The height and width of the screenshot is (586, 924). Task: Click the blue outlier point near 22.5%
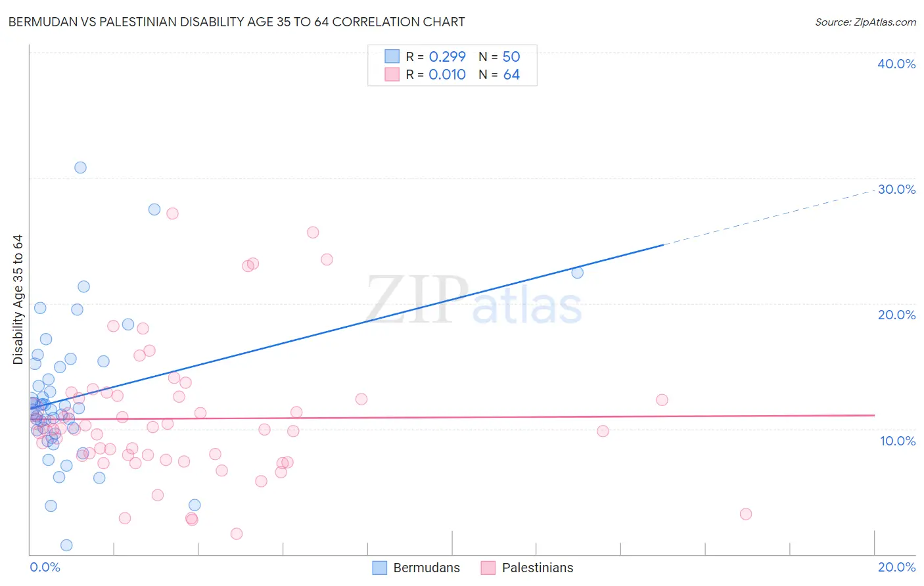click(x=577, y=273)
